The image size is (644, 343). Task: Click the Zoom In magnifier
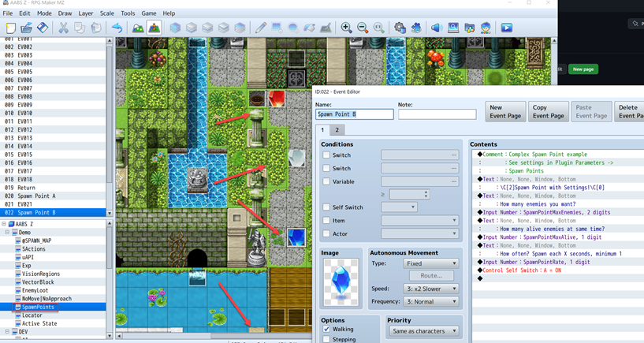coord(346,28)
